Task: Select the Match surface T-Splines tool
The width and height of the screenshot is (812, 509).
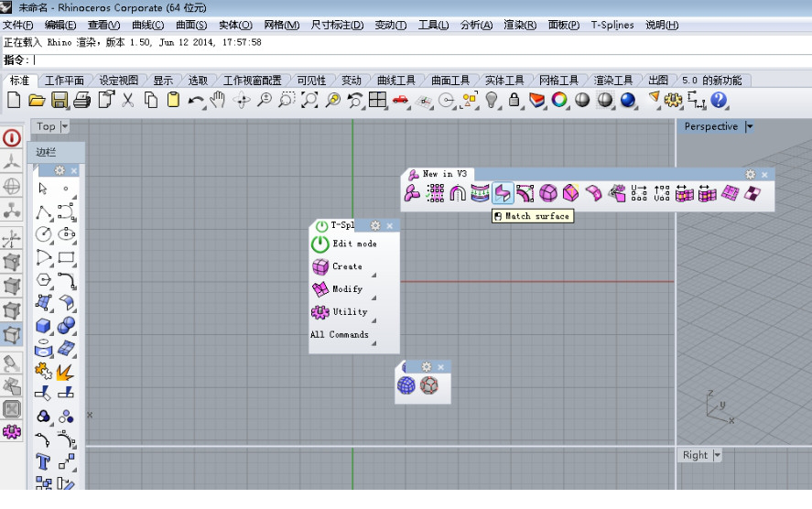Action: click(503, 193)
